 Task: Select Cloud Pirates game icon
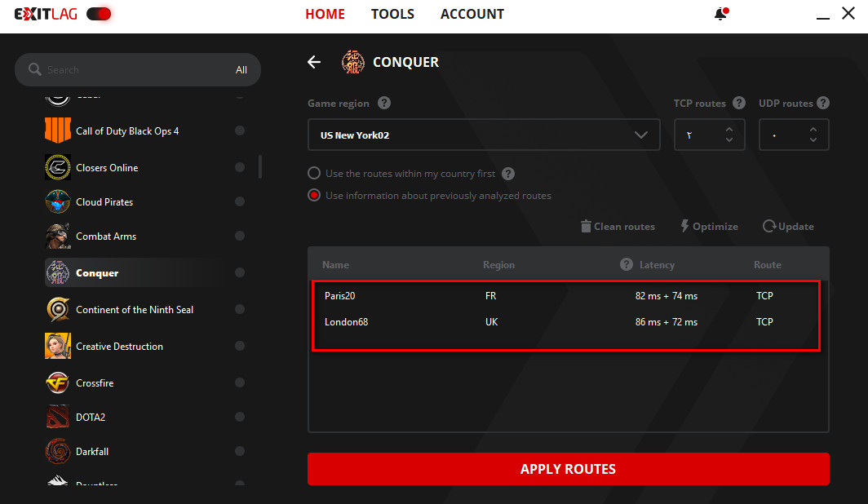click(58, 201)
